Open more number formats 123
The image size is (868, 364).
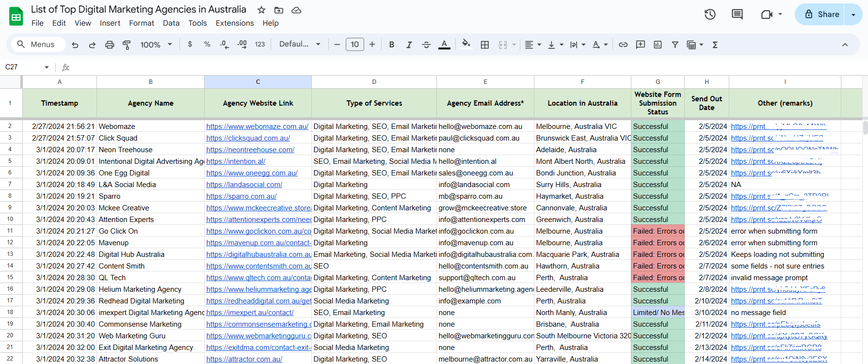260,44
